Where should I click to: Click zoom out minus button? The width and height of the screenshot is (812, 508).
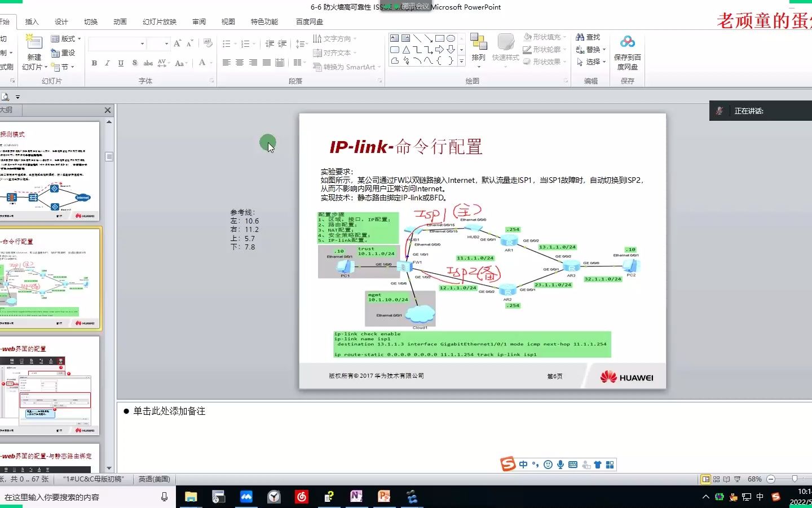pyautogui.click(x=771, y=479)
